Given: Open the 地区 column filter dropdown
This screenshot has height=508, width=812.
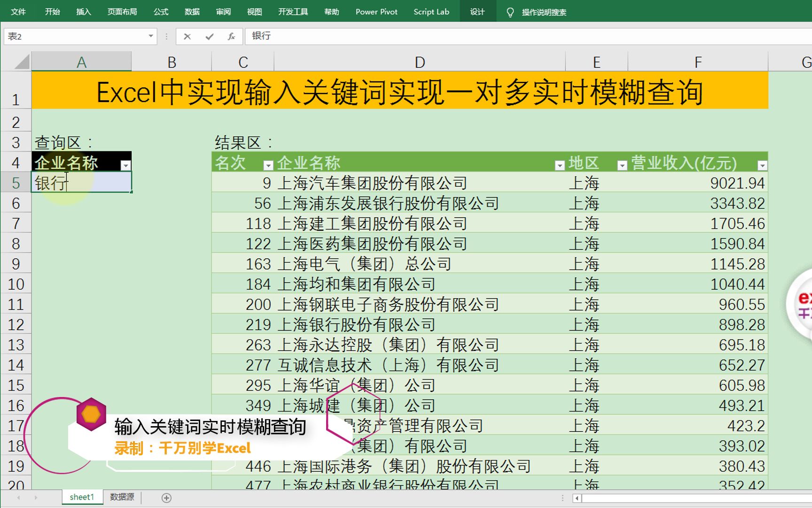Looking at the screenshot, I should 622,166.
